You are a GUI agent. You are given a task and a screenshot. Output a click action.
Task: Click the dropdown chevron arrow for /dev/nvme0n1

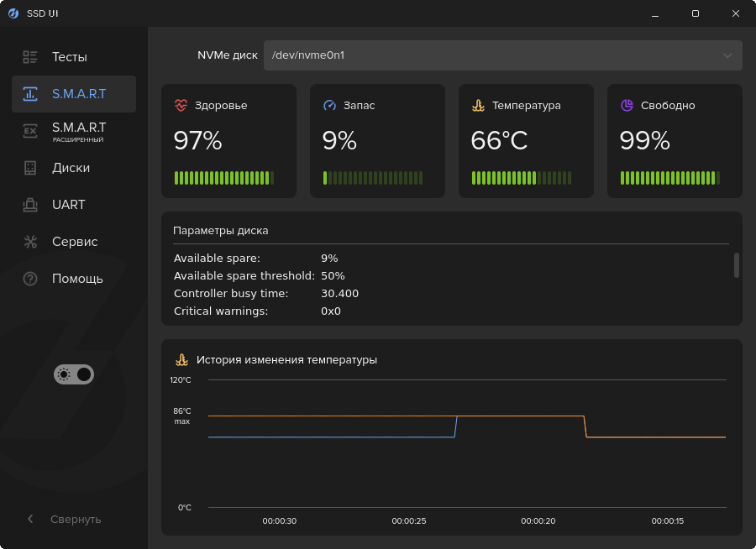tap(727, 55)
